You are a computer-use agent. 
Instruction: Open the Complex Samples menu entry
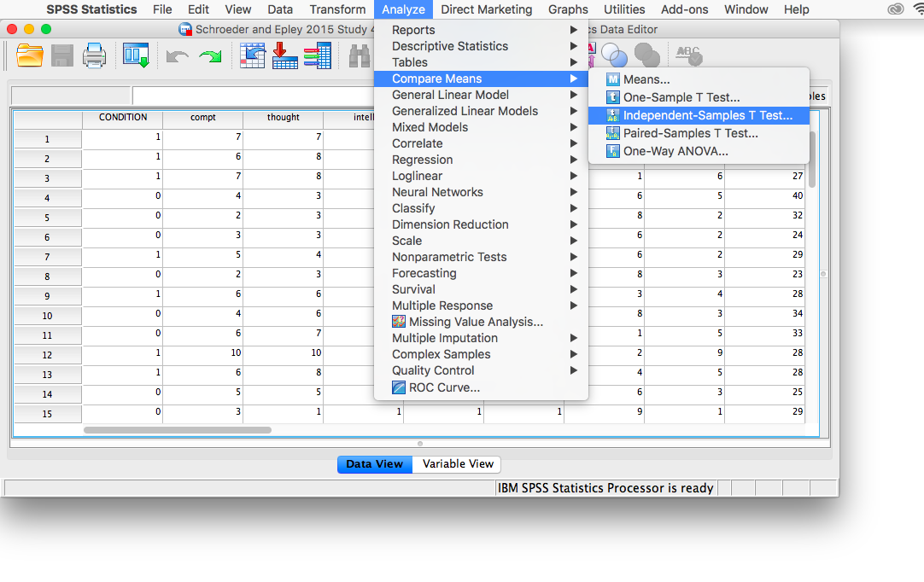pyautogui.click(x=482, y=354)
